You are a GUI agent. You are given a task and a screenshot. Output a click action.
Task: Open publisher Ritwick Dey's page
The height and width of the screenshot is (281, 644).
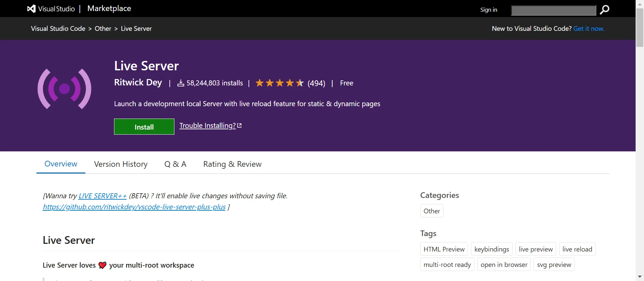138,82
